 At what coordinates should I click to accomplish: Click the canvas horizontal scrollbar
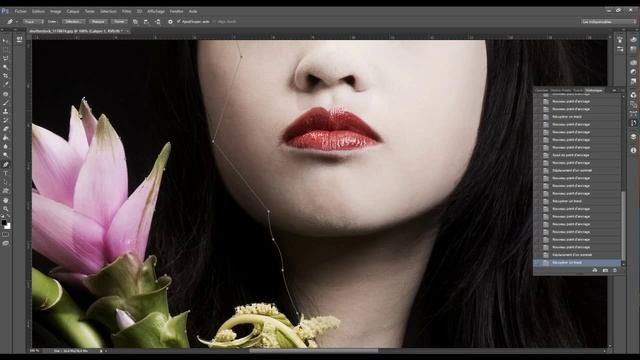point(313,351)
